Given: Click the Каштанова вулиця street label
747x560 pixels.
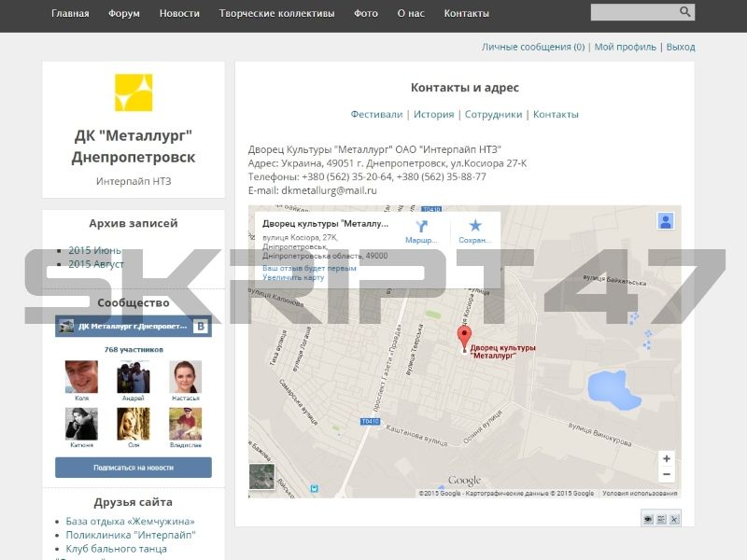Looking at the screenshot, I should [416, 436].
